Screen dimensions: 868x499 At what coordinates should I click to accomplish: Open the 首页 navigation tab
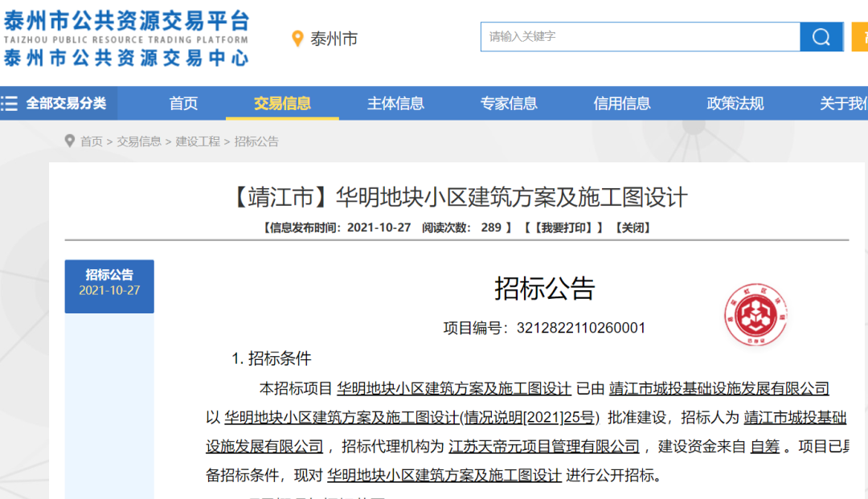pyautogui.click(x=183, y=104)
